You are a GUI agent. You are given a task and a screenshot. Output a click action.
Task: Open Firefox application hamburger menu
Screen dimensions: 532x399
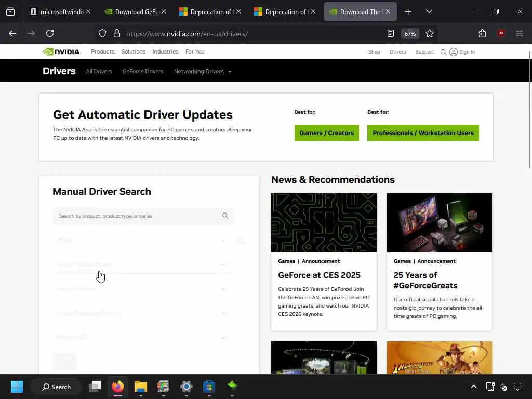tap(520, 33)
